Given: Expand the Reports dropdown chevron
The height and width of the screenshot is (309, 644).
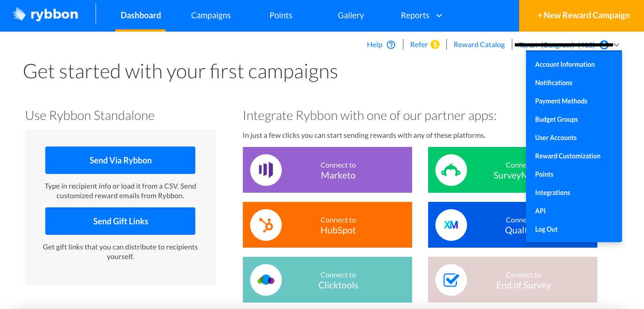Looking at the screenshot, I should point(439,16).
